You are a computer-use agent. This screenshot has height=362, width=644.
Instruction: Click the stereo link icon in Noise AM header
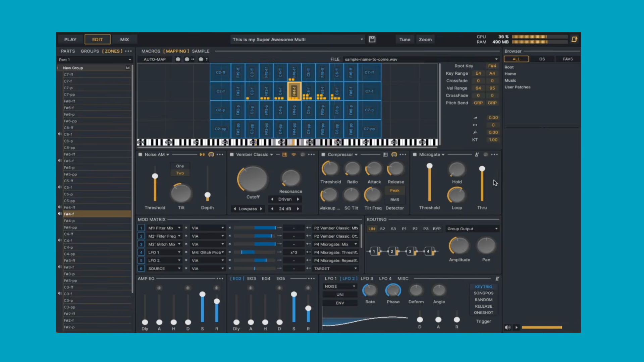(202, 155)
